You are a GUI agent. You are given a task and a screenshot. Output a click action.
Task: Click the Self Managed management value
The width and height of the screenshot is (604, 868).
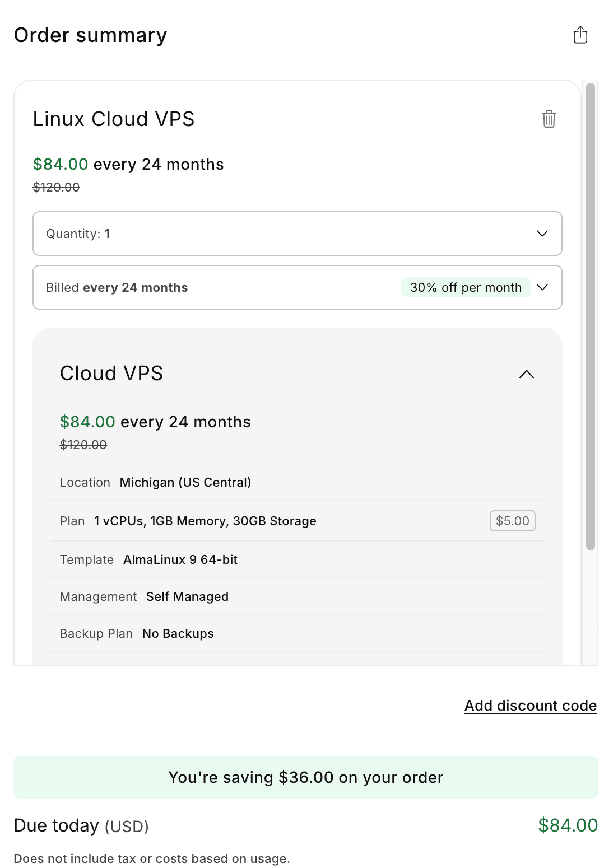coord(187,596)
